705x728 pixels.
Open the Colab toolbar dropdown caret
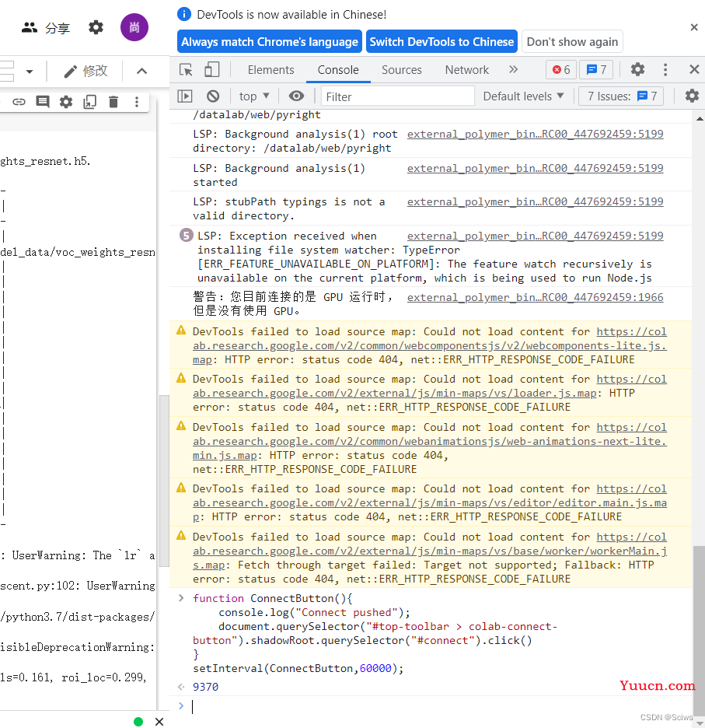coord(30,72)
